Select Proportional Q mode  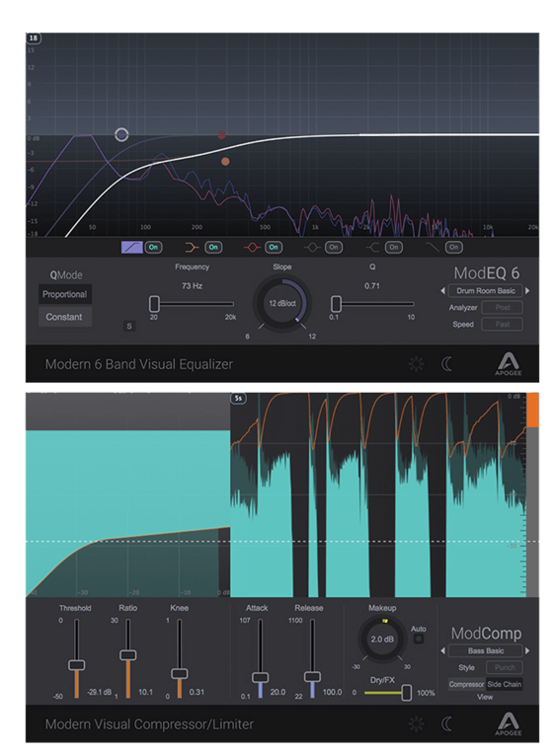click(x=64, y=294)
